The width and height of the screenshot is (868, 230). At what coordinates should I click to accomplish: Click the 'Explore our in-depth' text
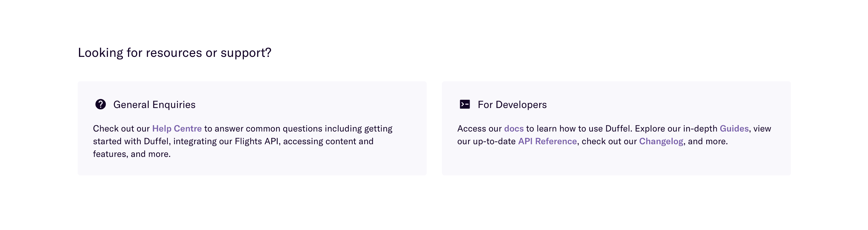tap(676, 128)
